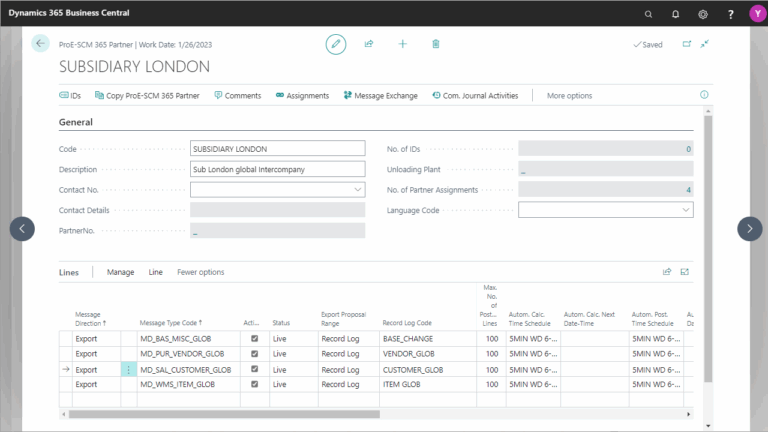The image size is (768, 432).
Task: Click Fewer options in Lines
Action: point(200,272)
